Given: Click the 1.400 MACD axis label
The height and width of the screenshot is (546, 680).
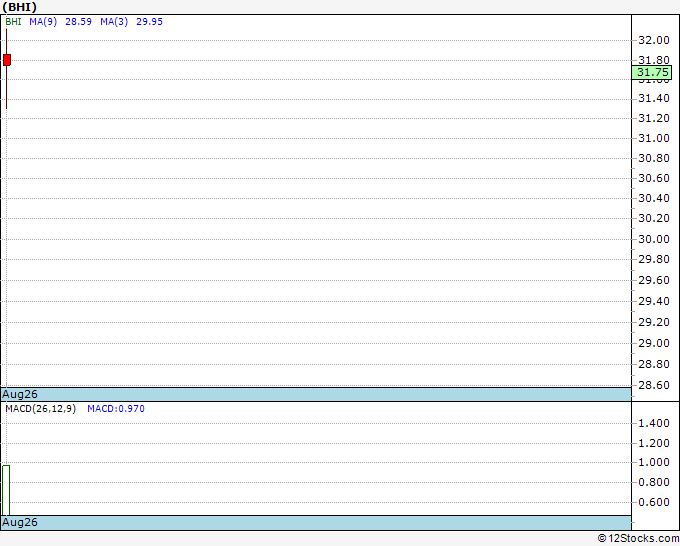Looking at the screenshot, I should coord(654,423).
